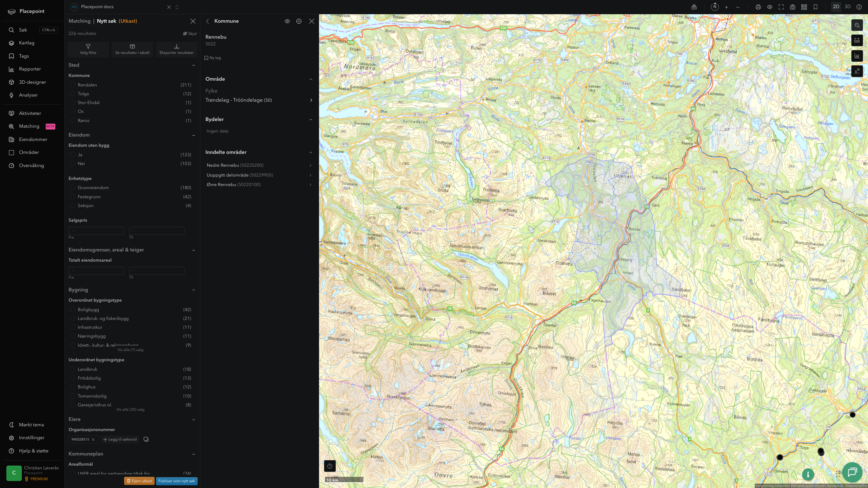Click the Salgspris Fra input field

tap(96, 231)
